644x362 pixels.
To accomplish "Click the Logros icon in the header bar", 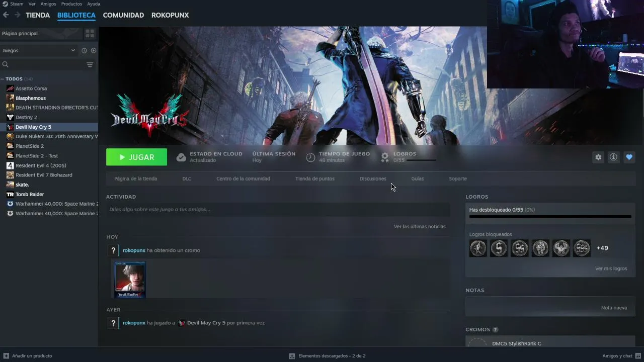I will pyautogui.click(x=385, y=157).
